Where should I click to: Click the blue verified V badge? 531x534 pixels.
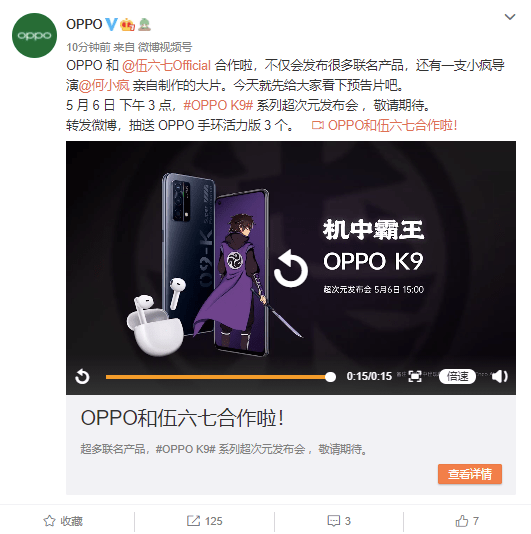[111, 24]
